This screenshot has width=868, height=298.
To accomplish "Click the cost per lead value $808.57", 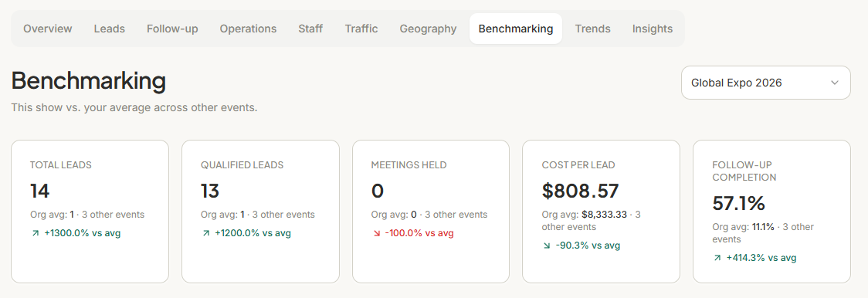I will (580, 191).
